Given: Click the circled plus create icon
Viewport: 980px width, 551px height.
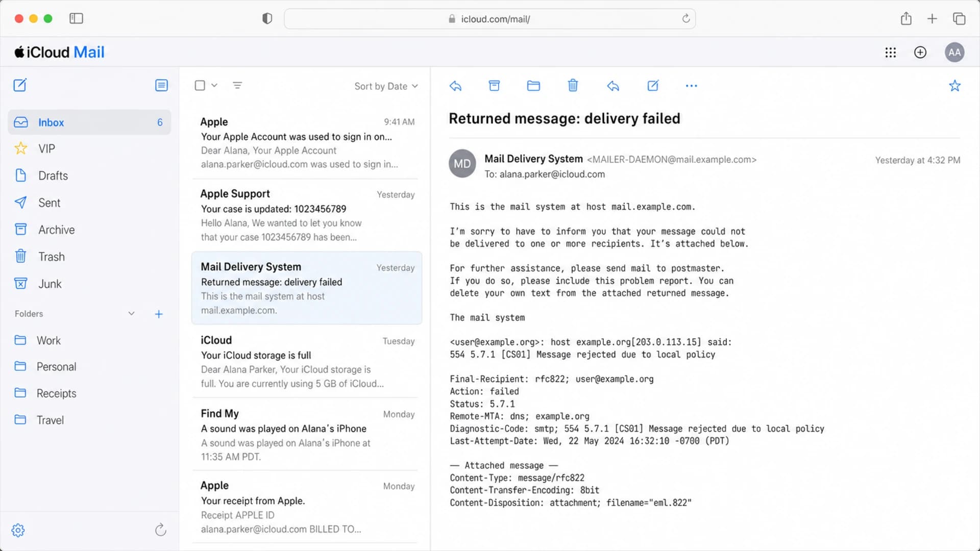Looking at the screenshot, I should (x=920, y=53).
